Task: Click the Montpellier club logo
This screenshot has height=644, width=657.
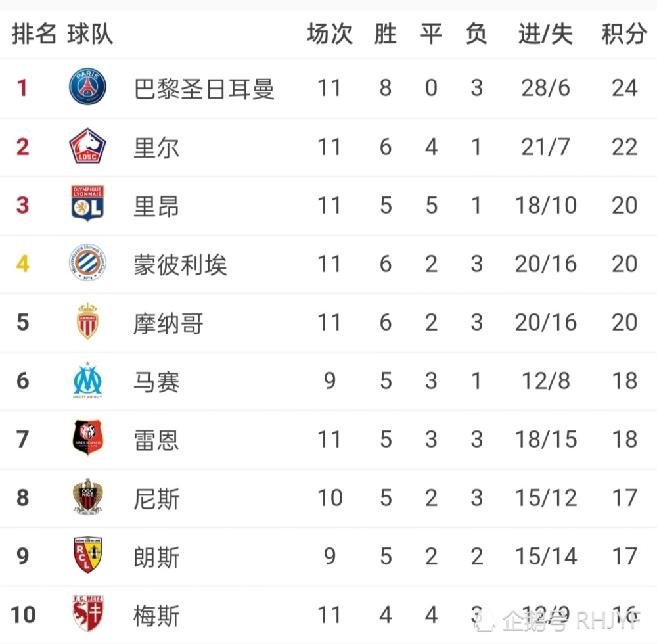Action: pos(87,263)
